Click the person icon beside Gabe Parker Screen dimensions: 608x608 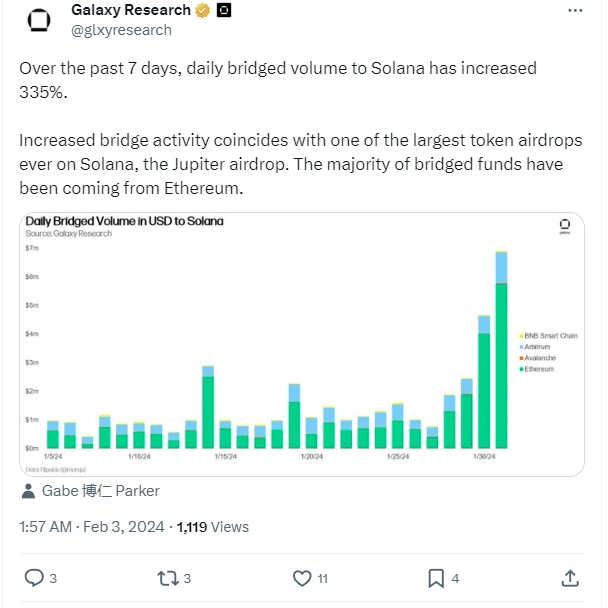click(28, 491)
